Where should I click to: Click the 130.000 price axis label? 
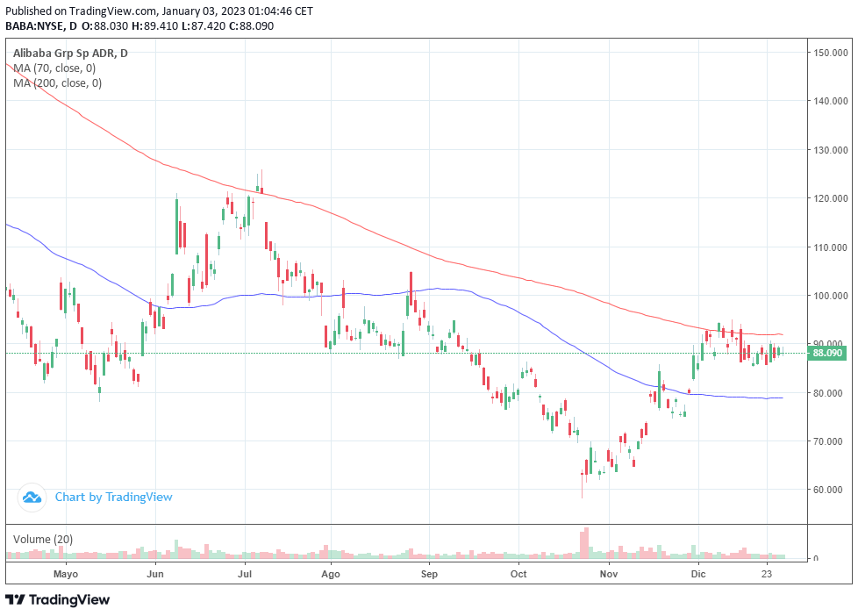(x=831, y=150)
